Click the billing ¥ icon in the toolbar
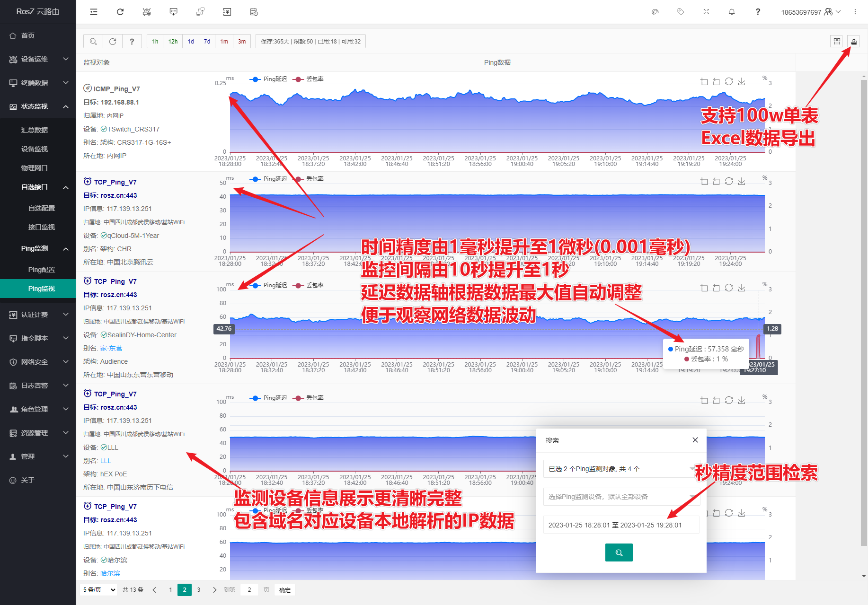Viewport: 868px width, 605px height. (227, 11)
